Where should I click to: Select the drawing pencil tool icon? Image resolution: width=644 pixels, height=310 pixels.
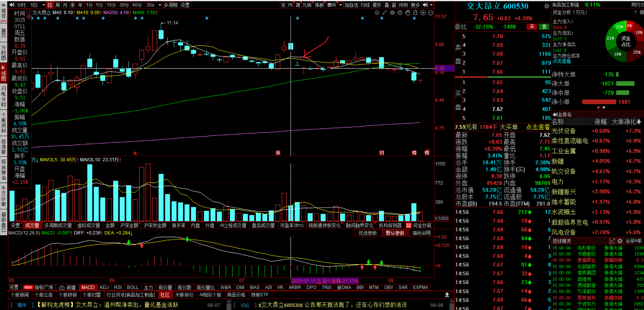385,13
